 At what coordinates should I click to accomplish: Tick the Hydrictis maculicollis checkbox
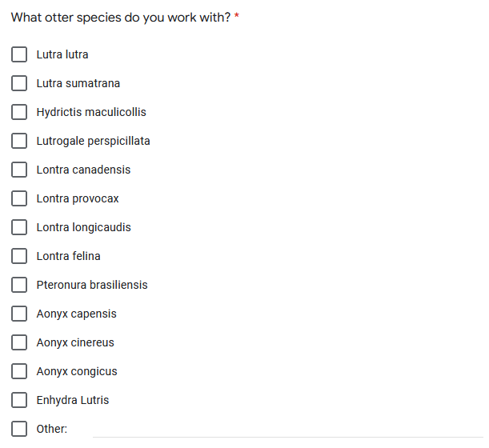click(19, 113)
